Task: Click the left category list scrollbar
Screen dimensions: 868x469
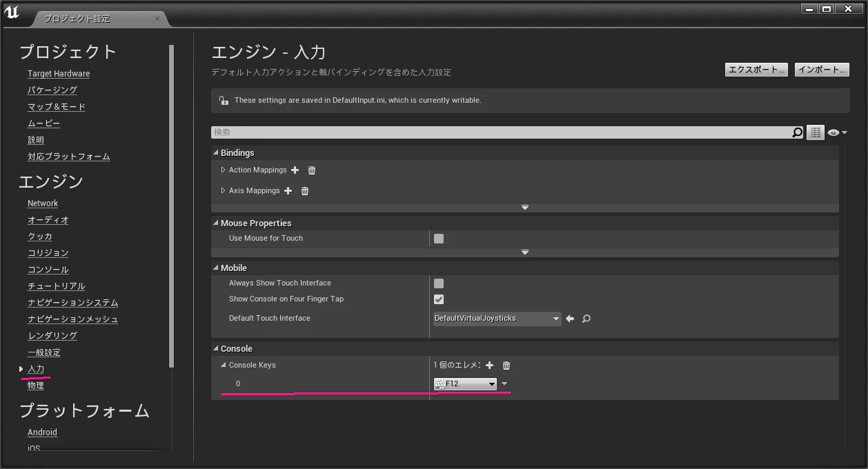Action: (171, 207)
